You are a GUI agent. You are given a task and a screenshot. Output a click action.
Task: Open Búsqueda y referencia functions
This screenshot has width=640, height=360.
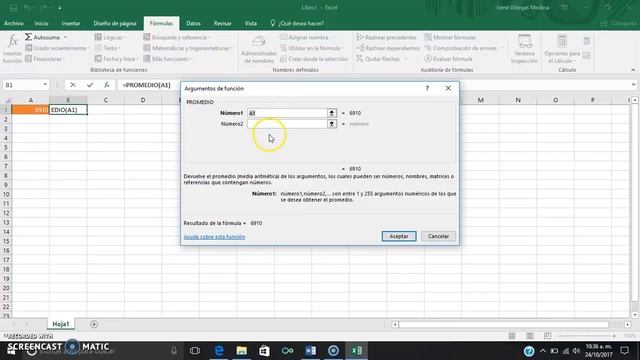176,37
